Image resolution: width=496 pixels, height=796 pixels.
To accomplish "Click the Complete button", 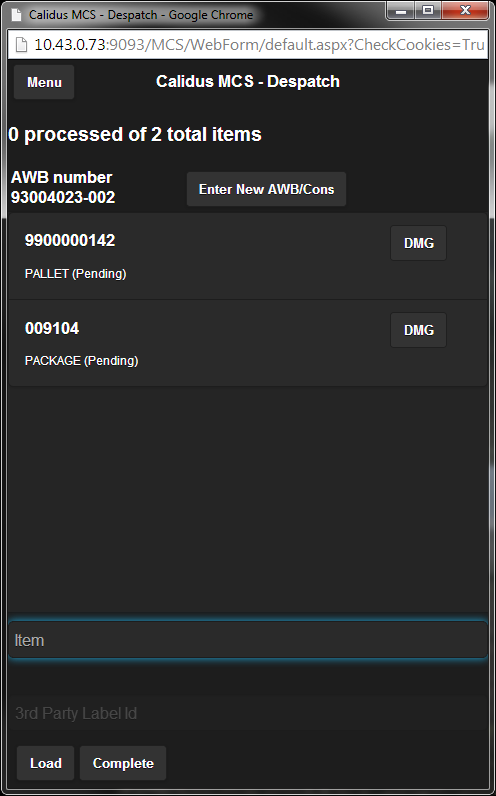I will coord(123,763).
